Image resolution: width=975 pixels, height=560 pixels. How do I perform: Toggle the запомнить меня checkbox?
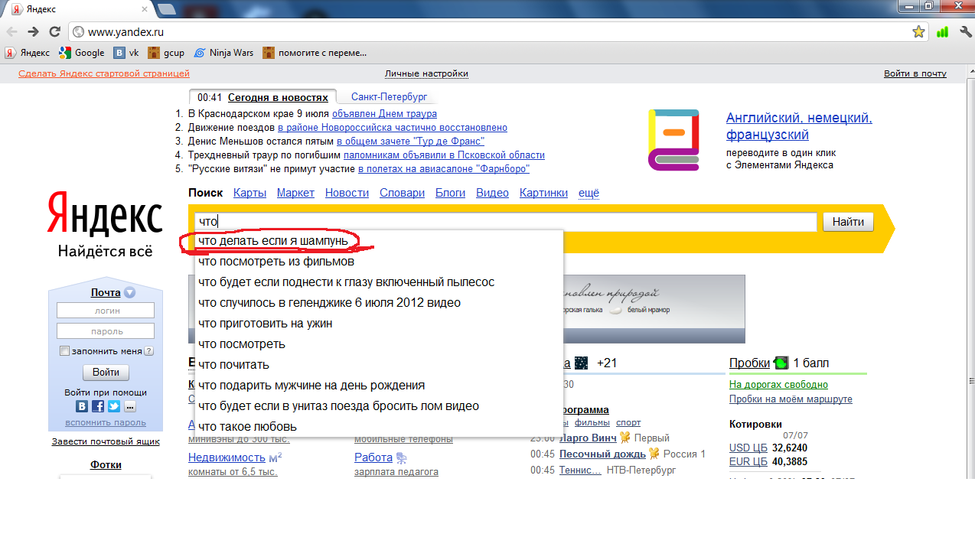65,351
